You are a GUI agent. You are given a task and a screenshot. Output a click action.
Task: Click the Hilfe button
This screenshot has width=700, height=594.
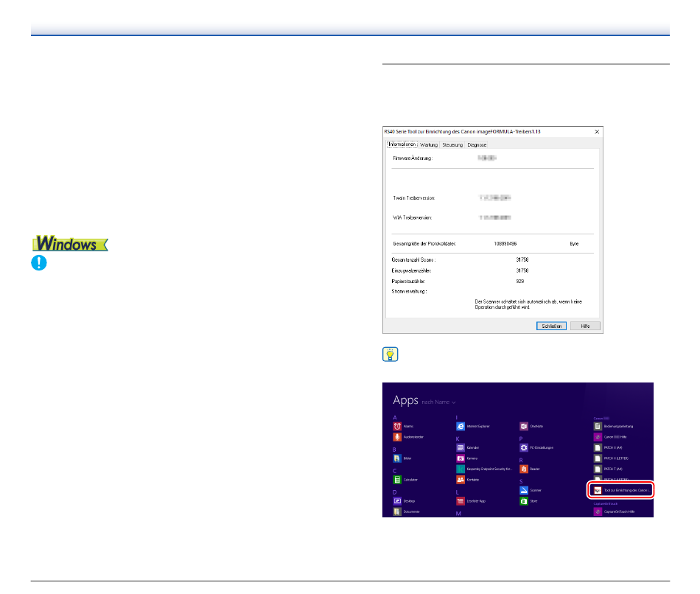[585, 326]
